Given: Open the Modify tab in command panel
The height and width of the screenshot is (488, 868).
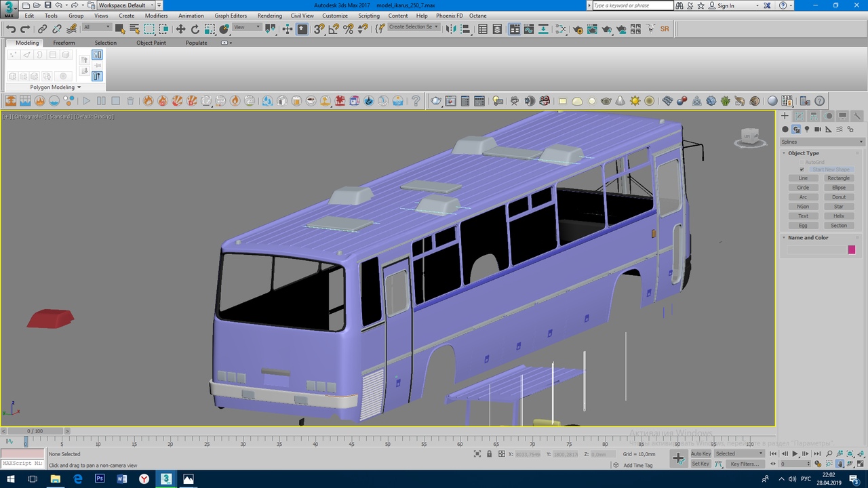Looking at the screenshot, I should [800, 116].
